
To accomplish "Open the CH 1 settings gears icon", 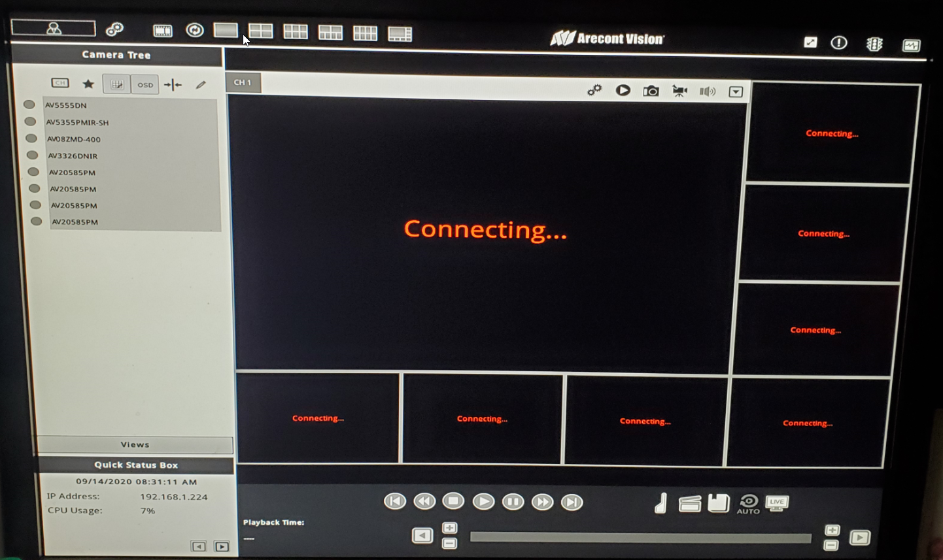I will click(x=594, y=90).
